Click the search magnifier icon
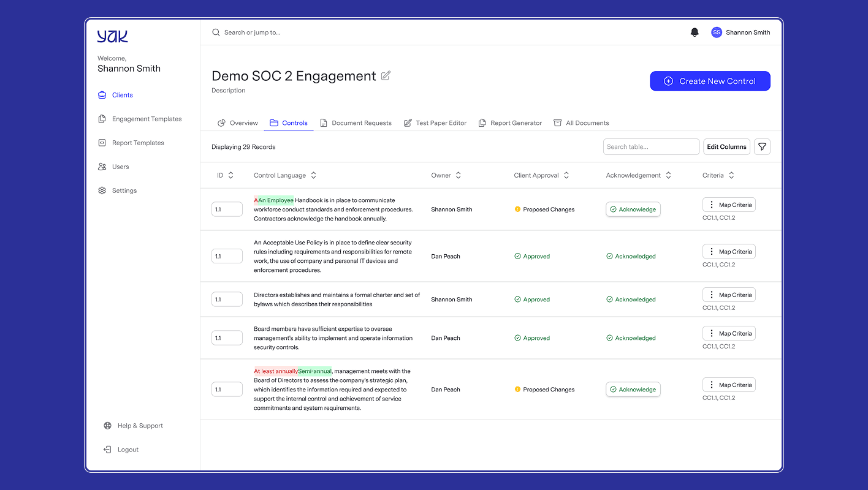Screen dimensions: 868x490 [216, 32]
